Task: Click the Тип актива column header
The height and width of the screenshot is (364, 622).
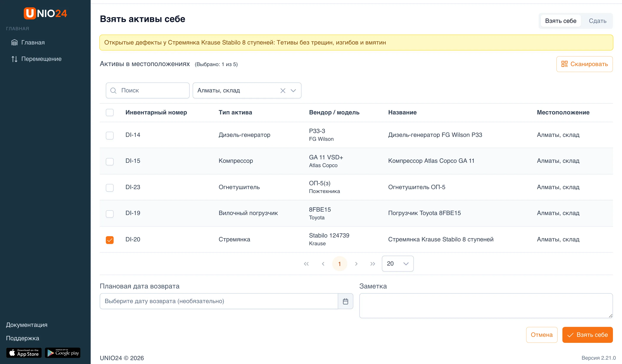Action: point(235,112)
